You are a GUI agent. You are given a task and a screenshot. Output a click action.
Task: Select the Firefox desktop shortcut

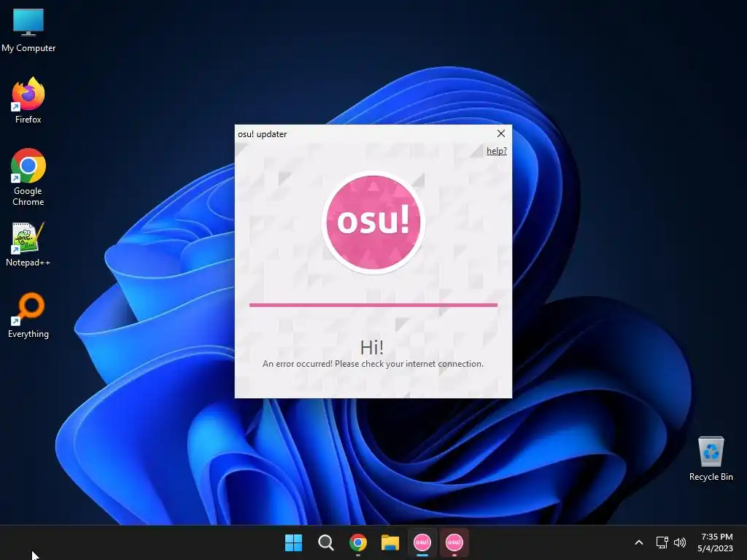28,101
